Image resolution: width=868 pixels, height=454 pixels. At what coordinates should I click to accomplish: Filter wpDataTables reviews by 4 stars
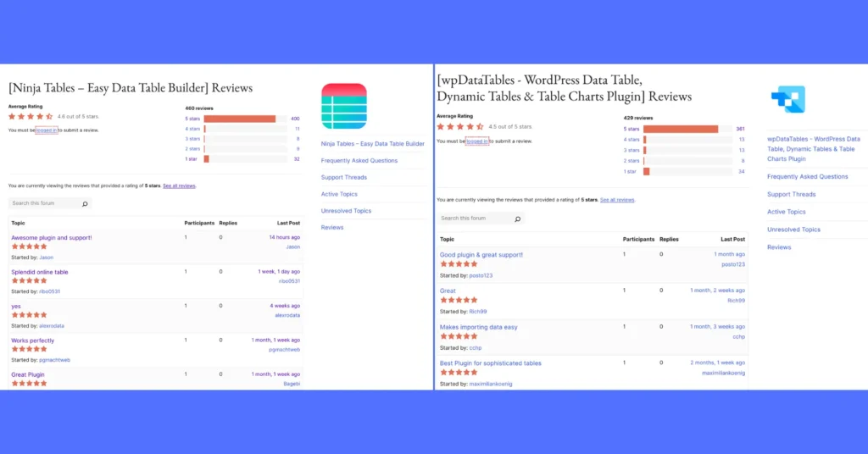click(631, 140)
